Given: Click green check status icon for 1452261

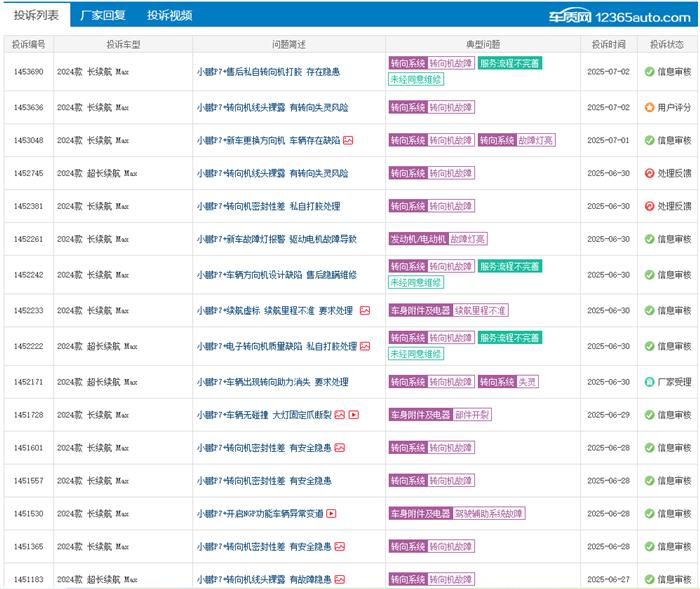Looking at the screenshot, I should pyautogui.click(x=650, y=239).
